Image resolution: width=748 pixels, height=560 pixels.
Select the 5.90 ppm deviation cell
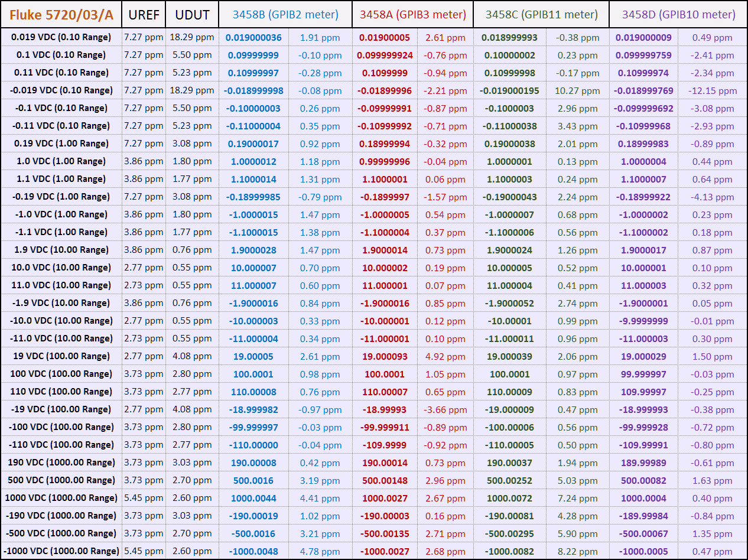point(577,534)
